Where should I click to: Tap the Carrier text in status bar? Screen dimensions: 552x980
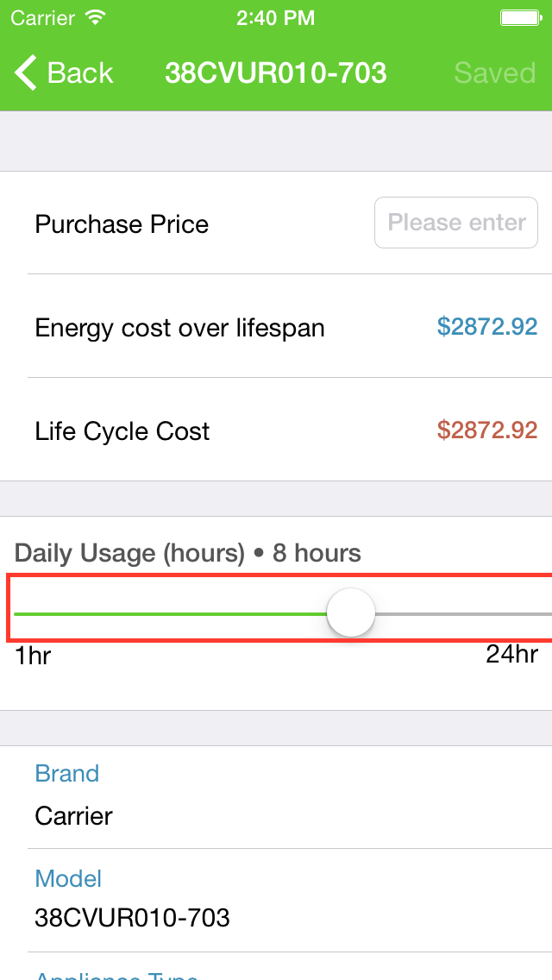click(x=41, y=17)
